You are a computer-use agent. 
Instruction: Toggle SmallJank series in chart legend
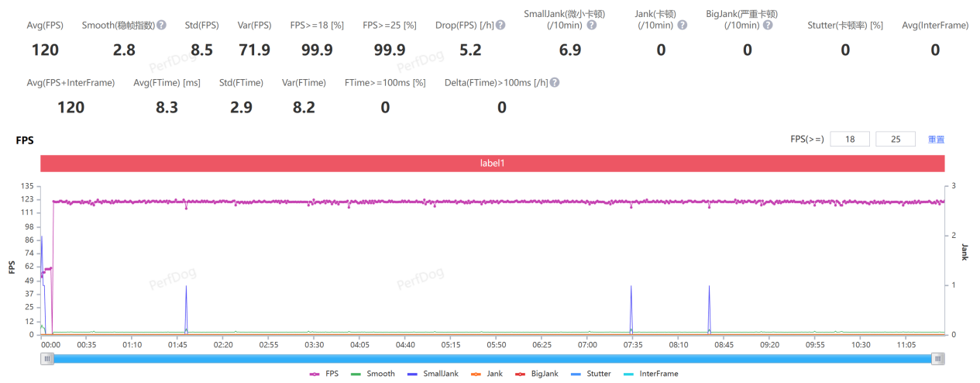pyautogui.click(x=432, y=374)
